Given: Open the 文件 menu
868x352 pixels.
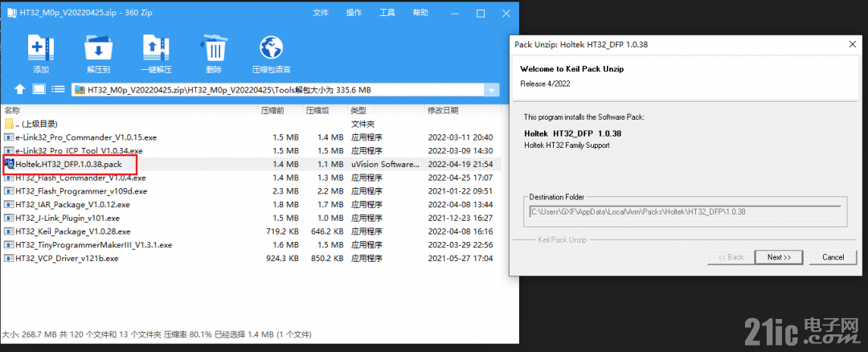Looking at the screenshot, I should (x=321, y=13).
